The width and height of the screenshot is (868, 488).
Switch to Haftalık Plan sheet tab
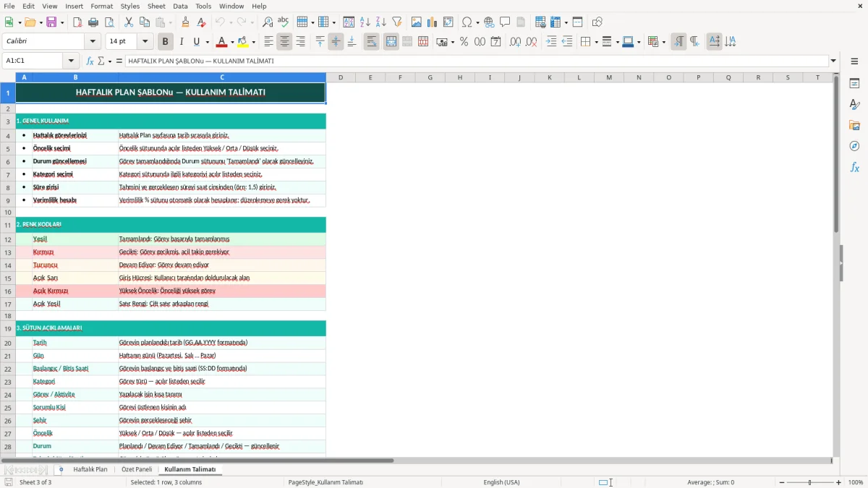tap(90, 469)
